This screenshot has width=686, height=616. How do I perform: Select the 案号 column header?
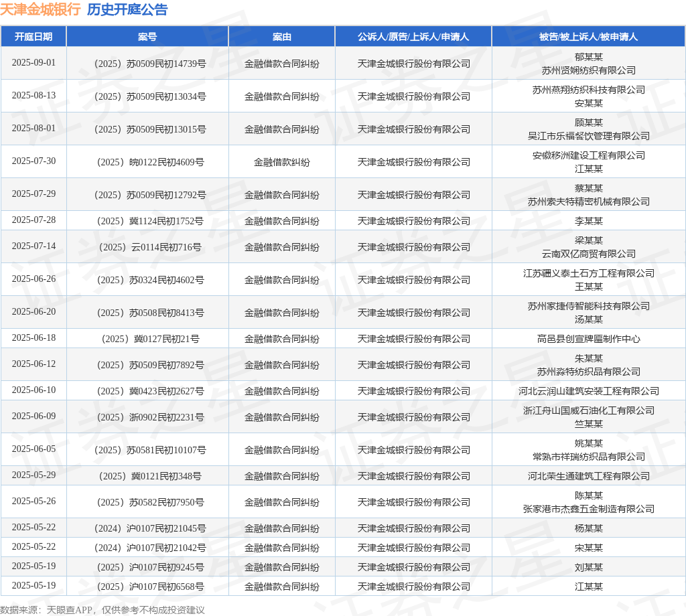coord(147,36)
